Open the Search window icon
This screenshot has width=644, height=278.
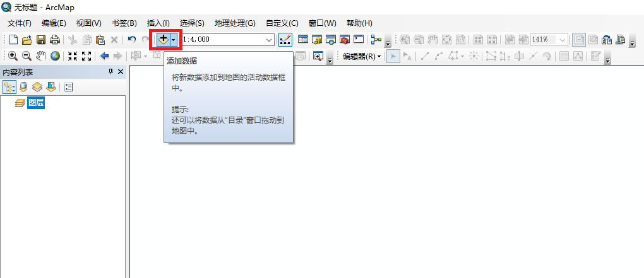331,40
